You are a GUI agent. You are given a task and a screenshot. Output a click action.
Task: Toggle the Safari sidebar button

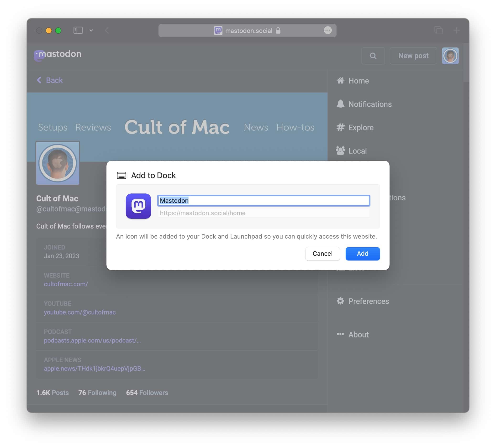point(78,31)
